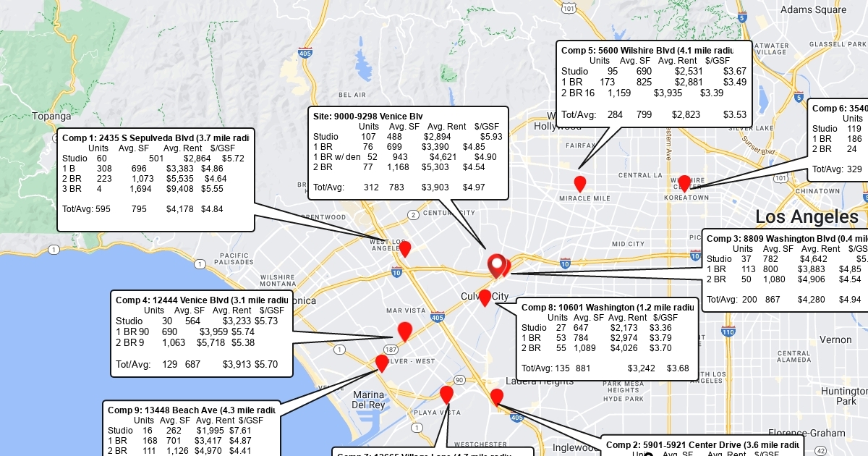The image size is (868, 456).
Task: Click the Route 2 highway shield
Action: click(413, 214)
